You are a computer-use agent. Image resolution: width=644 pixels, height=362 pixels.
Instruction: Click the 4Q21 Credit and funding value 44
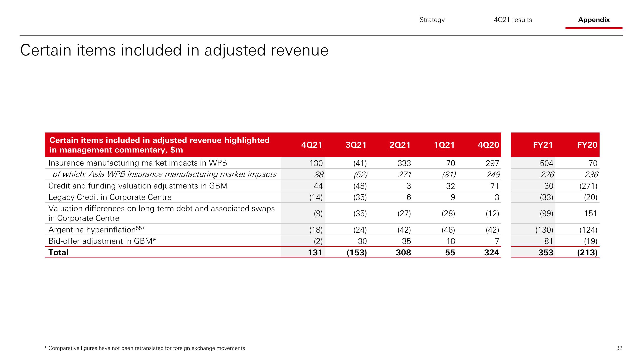(x=318, y=186)
